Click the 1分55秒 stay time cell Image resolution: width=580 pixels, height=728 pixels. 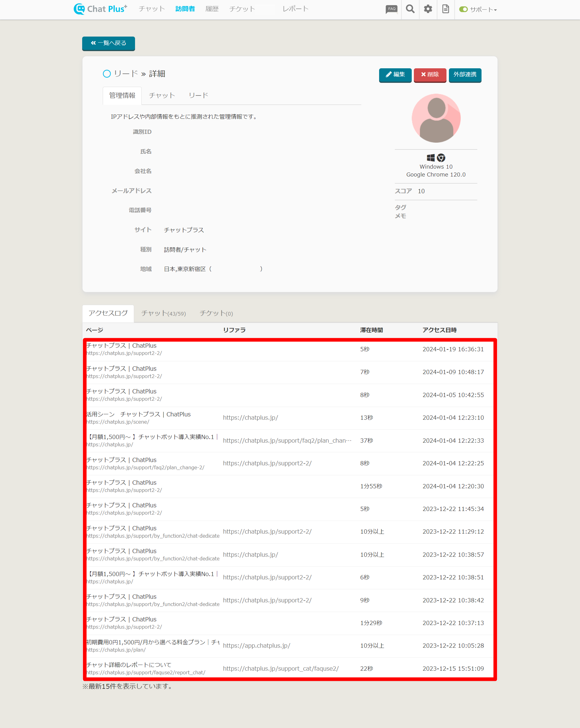click(371, 486)
